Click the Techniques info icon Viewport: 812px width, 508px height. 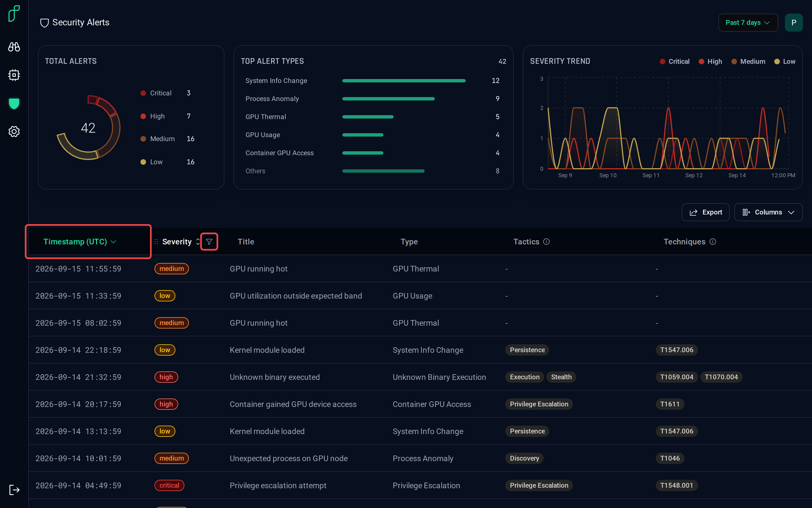[x=713, y=242]
